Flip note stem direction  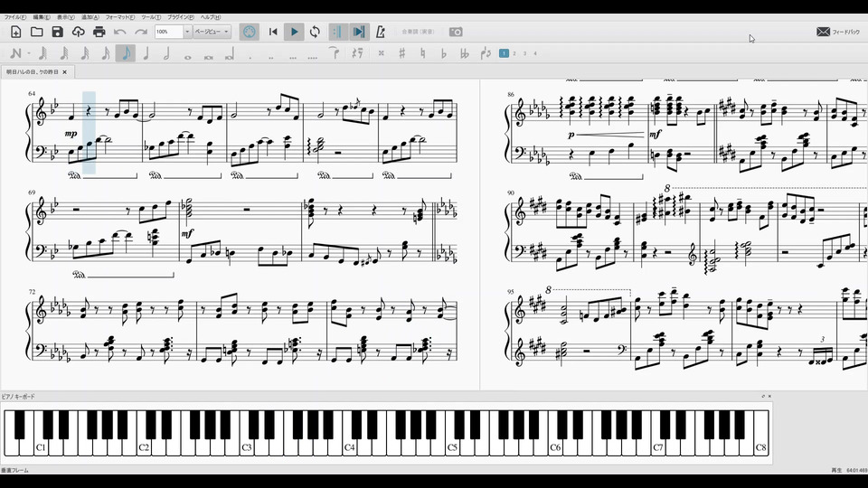[486, 53]
